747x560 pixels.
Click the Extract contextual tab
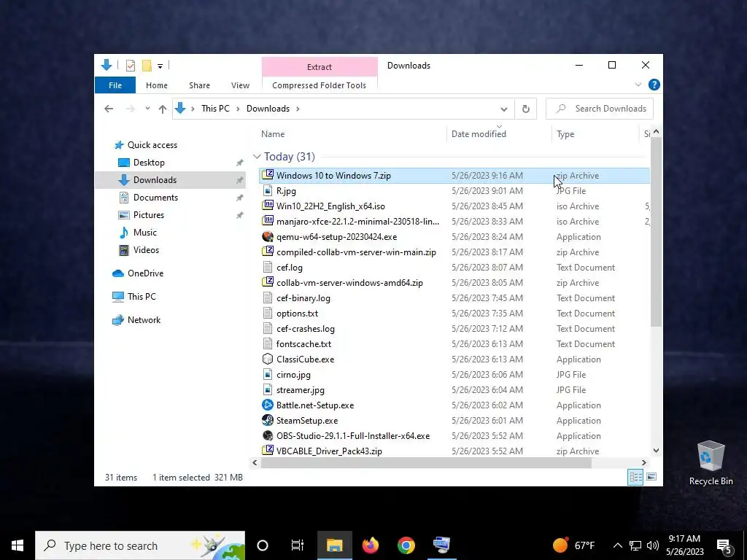pyautogui.click(x=320, y=67)
